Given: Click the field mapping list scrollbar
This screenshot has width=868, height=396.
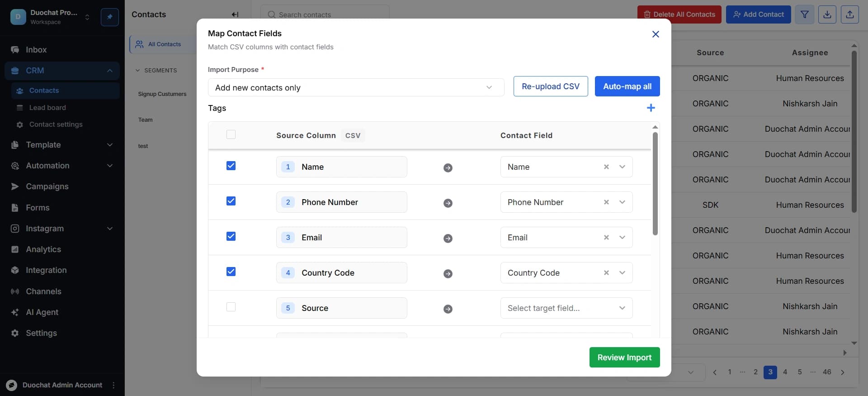Looking at the screenshot, I should [x=655, y=184].
